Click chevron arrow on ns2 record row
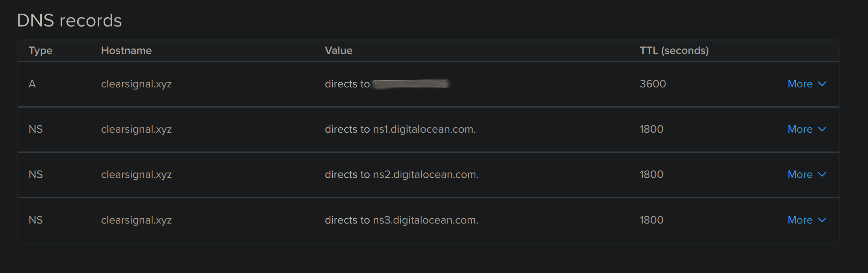Viewport: 868px width, 273px height. tap(822, 174)
